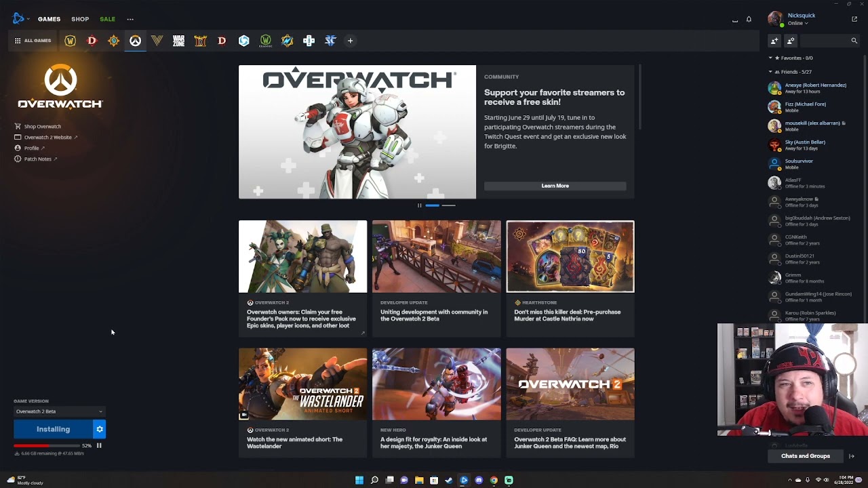Image resolution: width=868 pixels, height=488 pixels.
Task: Click the install progress bar
Action: point(47,445)
